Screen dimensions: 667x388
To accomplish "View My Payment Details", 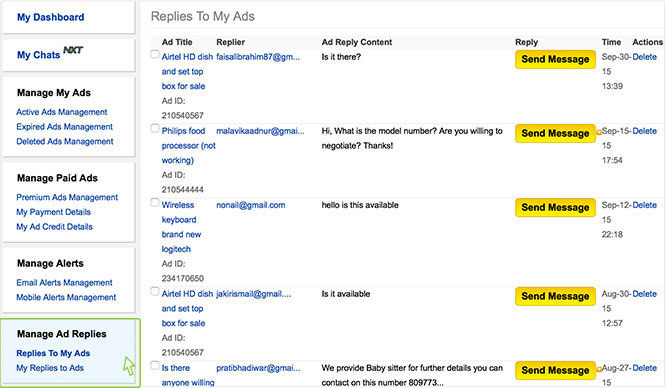I will click(54, 212).
